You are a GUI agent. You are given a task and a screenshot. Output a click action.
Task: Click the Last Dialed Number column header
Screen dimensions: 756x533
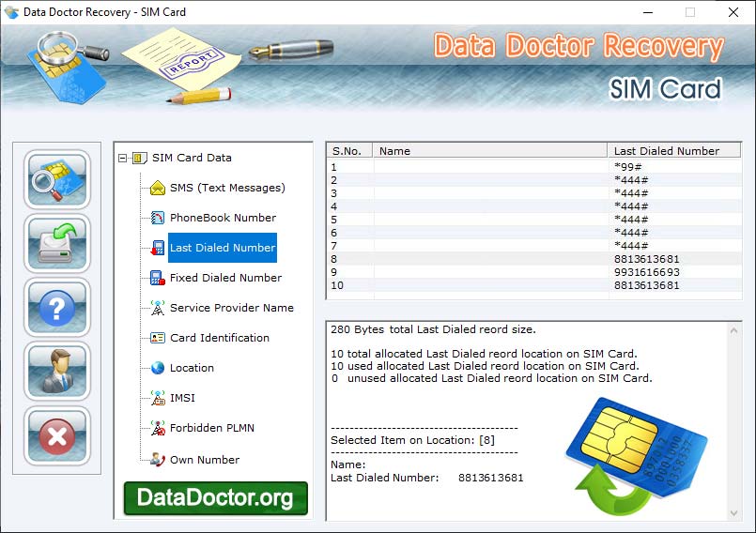coord(673,151)
